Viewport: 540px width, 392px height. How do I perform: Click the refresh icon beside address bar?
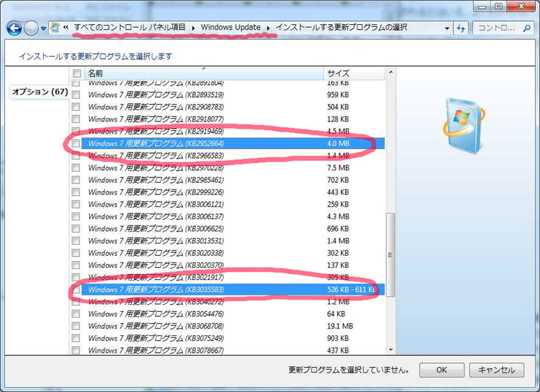[x=462, y=28]
